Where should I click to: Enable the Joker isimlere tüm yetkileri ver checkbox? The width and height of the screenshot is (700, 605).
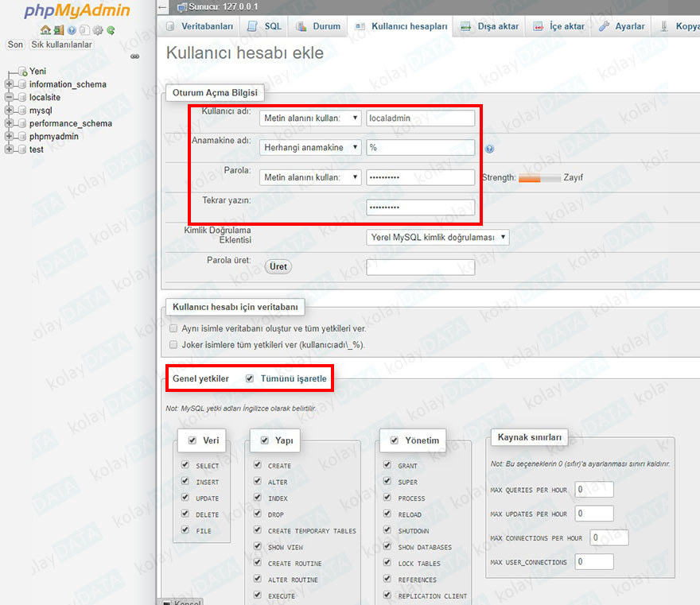tap(173, 344)
